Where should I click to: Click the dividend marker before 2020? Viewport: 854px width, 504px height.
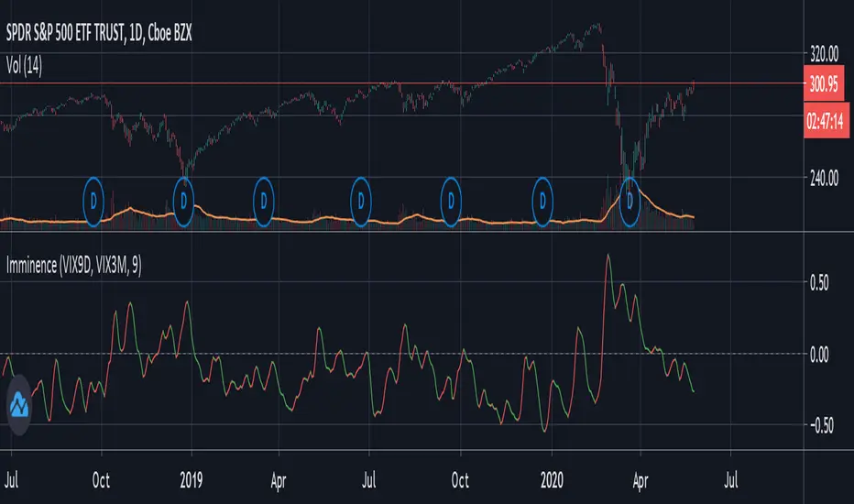point(542,202)
